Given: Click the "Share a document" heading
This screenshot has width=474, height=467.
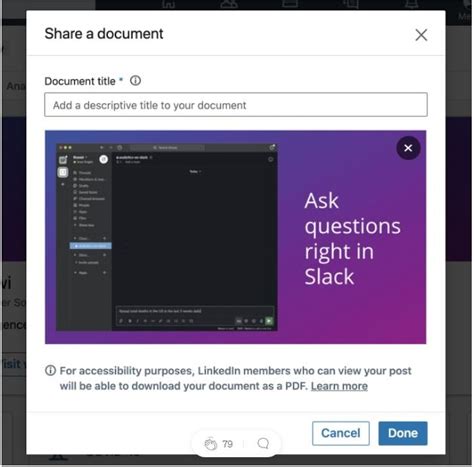Looking at the screenshot, I should click(104, 34).
